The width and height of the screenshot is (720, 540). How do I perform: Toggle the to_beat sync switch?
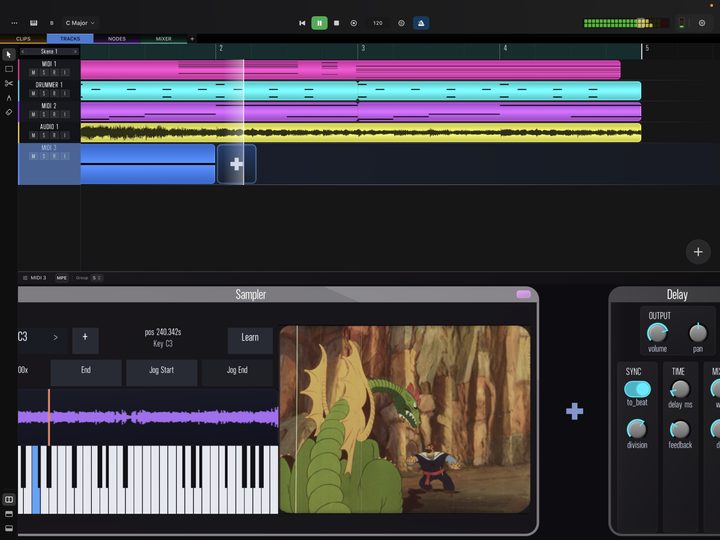[637, 389]
